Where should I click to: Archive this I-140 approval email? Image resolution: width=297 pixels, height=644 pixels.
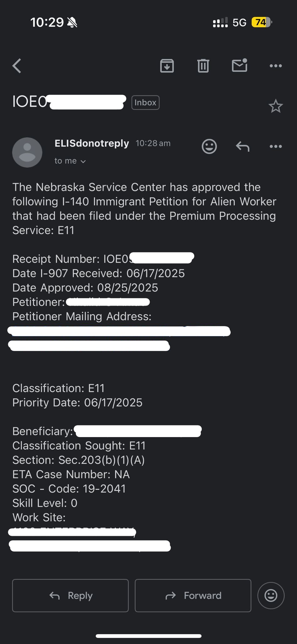[167, 66]
